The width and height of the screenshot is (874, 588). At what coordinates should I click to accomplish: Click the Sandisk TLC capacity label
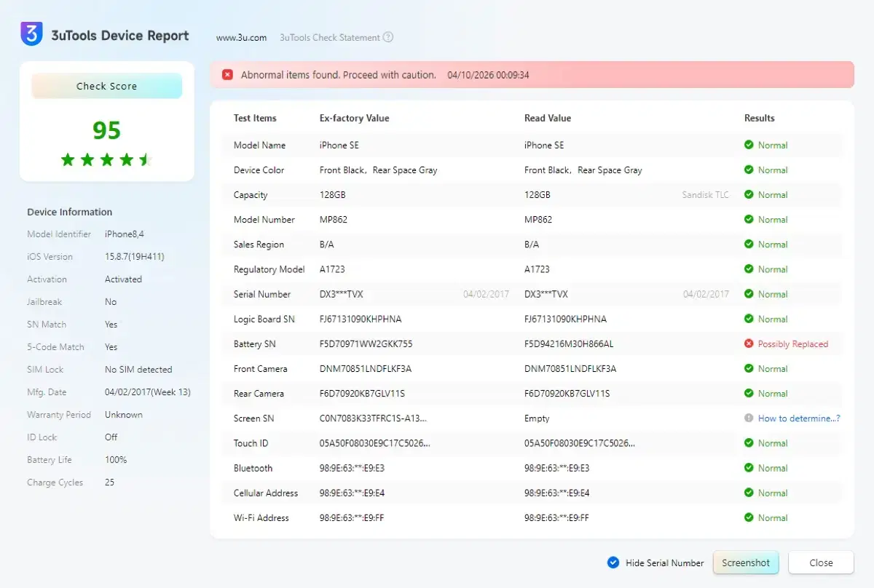705,195
